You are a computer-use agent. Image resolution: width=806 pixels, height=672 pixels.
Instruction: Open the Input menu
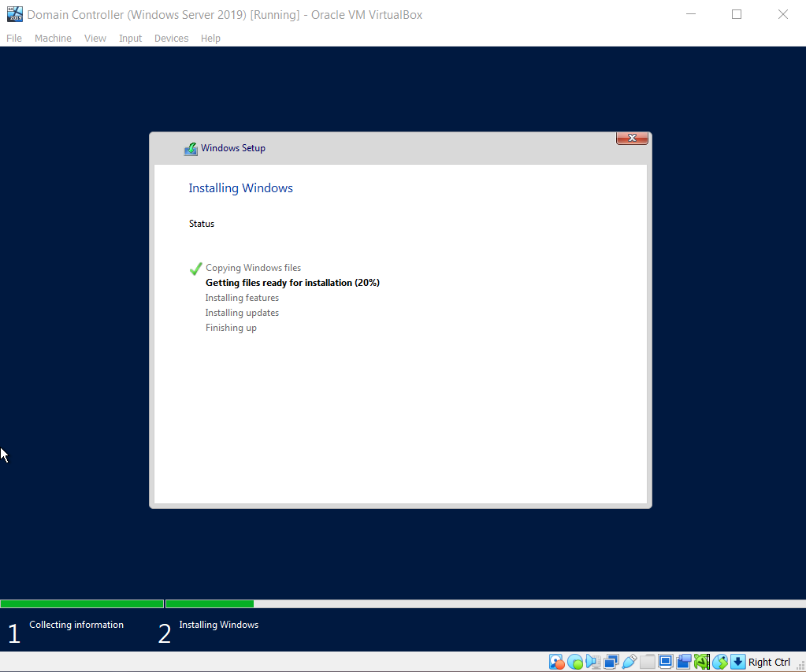point(130,38)
